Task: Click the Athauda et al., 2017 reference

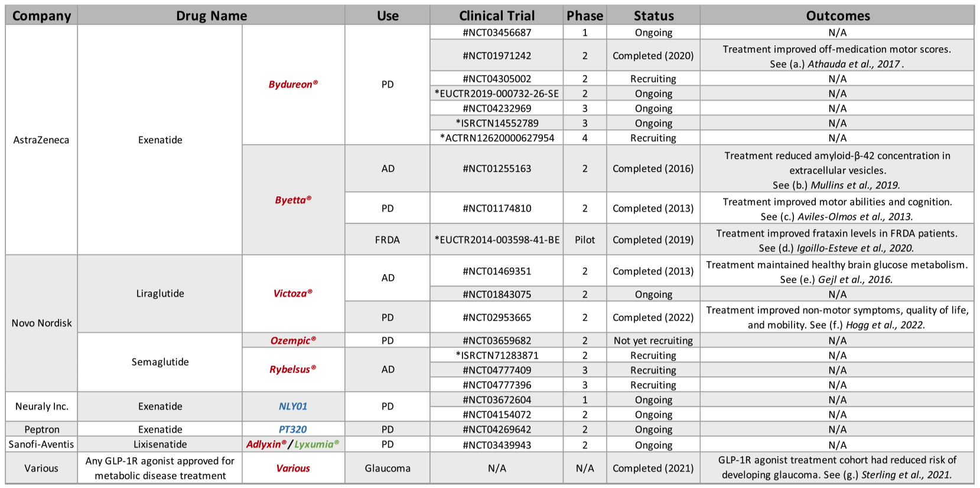Action: [x=854, y=64]
